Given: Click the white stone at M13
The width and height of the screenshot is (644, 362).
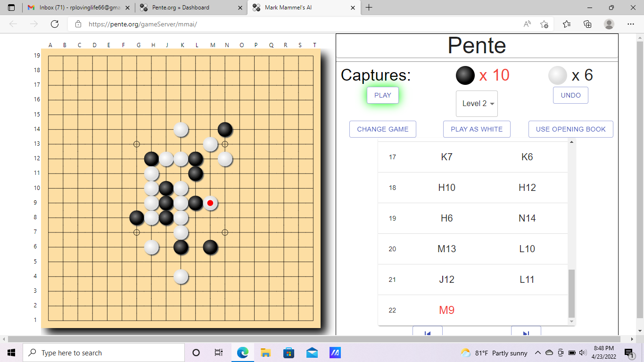Looking at the screenshot, I should coord(210,144).
